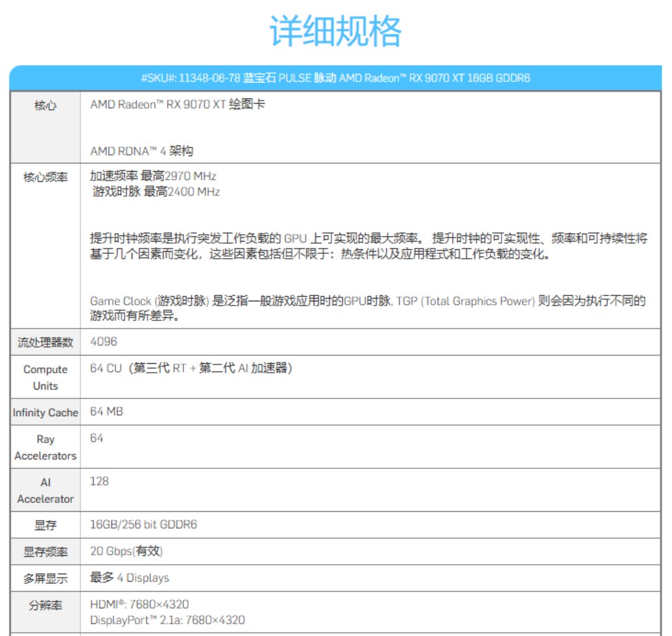Select the 20 Gbps memory speed value
The height and width of the screenshot is (636, 672).
126,551
